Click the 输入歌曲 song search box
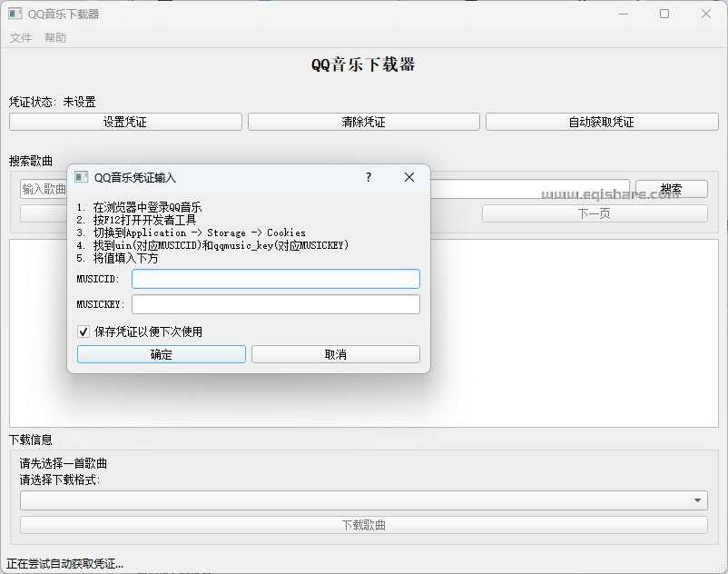Viewport: 728px width, 574px height. 43,188
